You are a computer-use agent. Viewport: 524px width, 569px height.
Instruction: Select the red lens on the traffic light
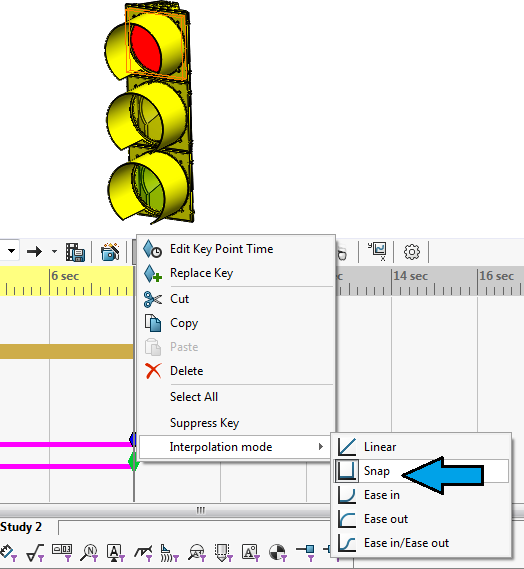(145, 48)
